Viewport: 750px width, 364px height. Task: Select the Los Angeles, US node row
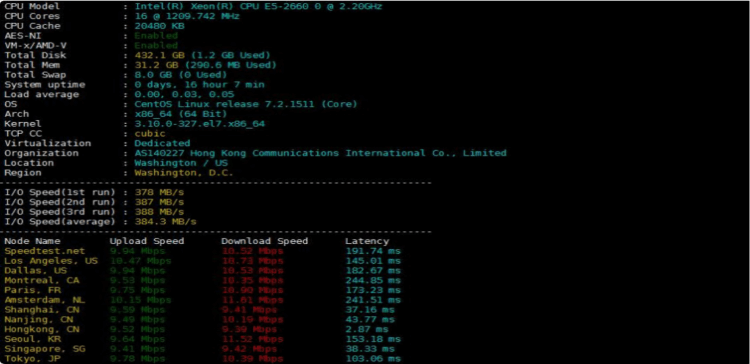202,261
